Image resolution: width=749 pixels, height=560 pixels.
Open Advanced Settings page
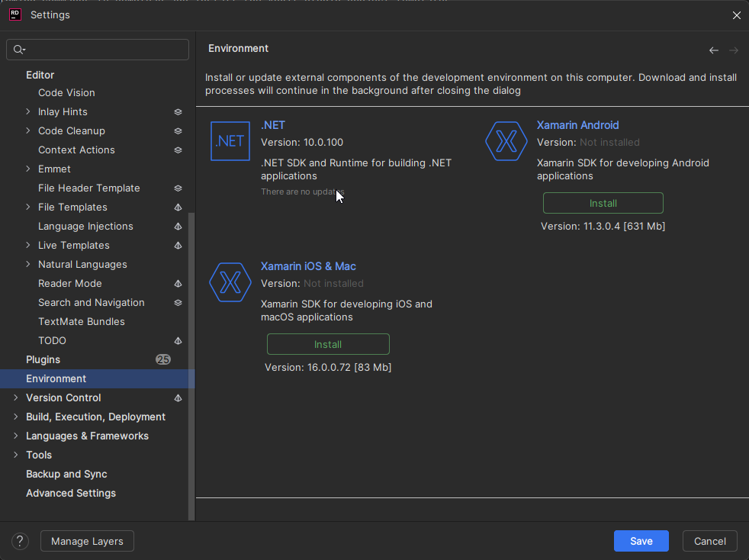tap(71, 494)
